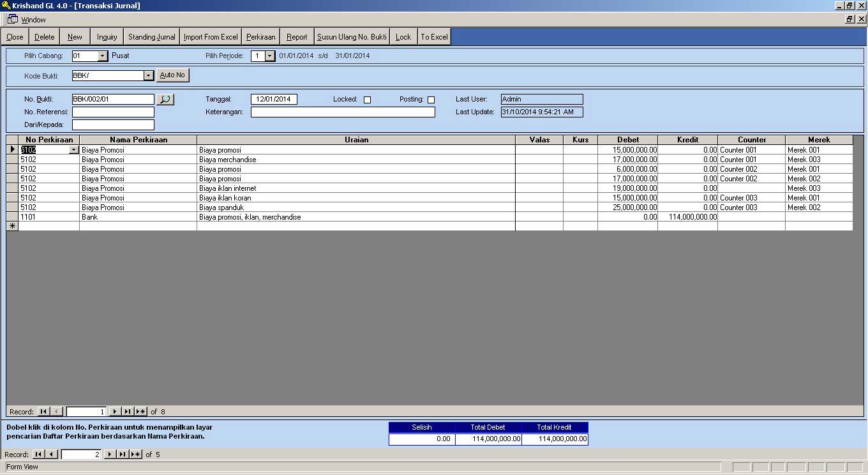Viewport: 868px width, 475px height.
Task: Click the Keterangan input field
Action: [x=343, y=112]
